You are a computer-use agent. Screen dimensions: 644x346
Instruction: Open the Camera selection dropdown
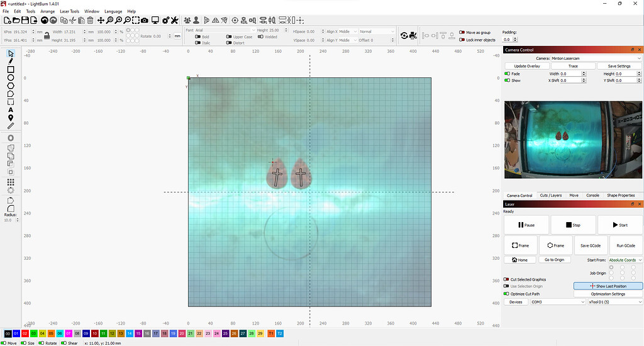[596, 58]
